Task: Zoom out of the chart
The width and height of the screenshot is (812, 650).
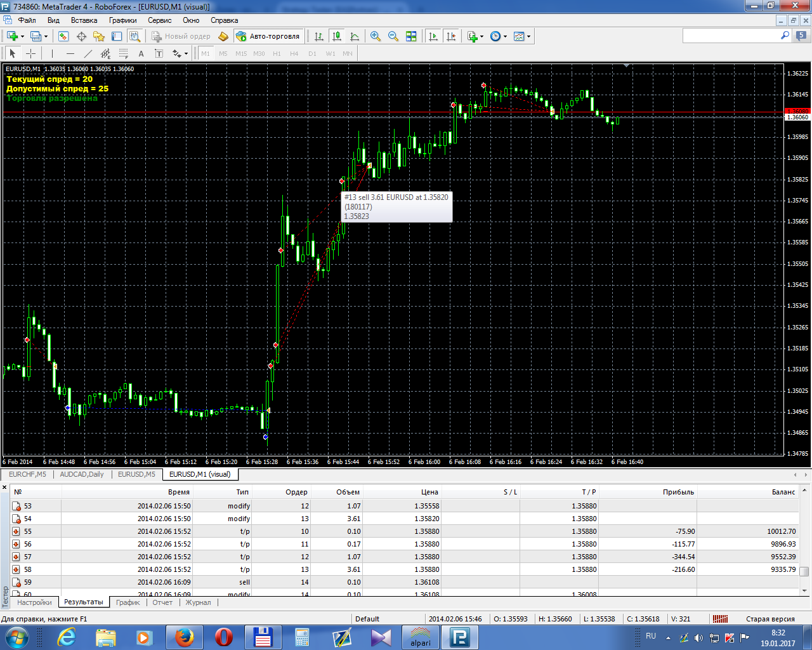Action: [x=393, y=36]
